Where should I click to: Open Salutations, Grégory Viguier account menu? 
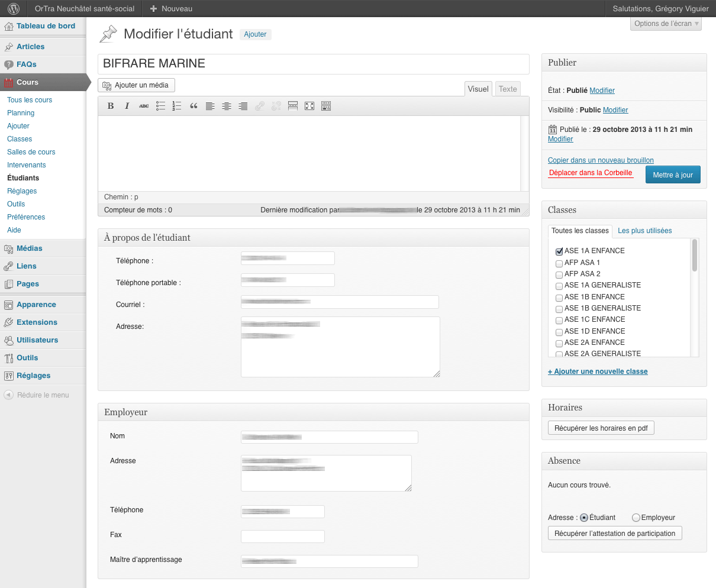point(660,8)
